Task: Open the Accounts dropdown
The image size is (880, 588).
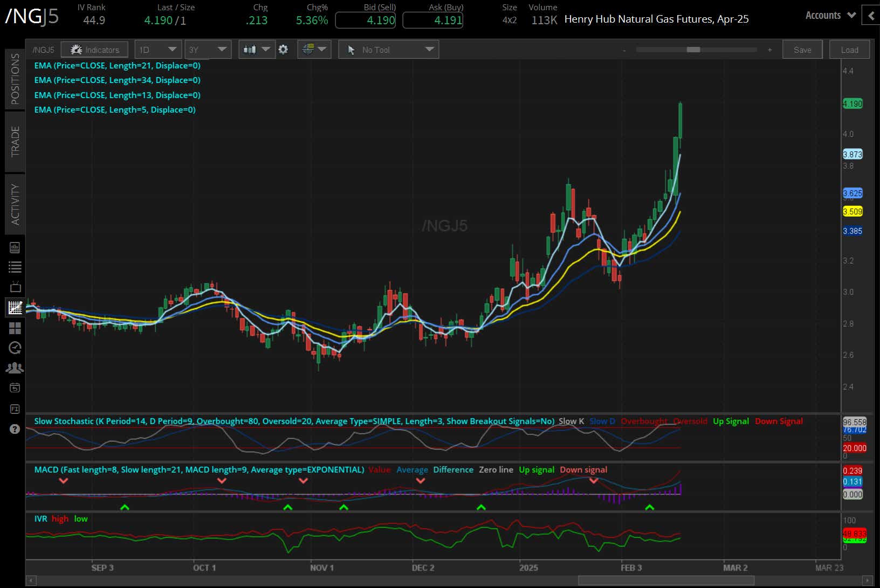Action: click(x=829, y=15)
